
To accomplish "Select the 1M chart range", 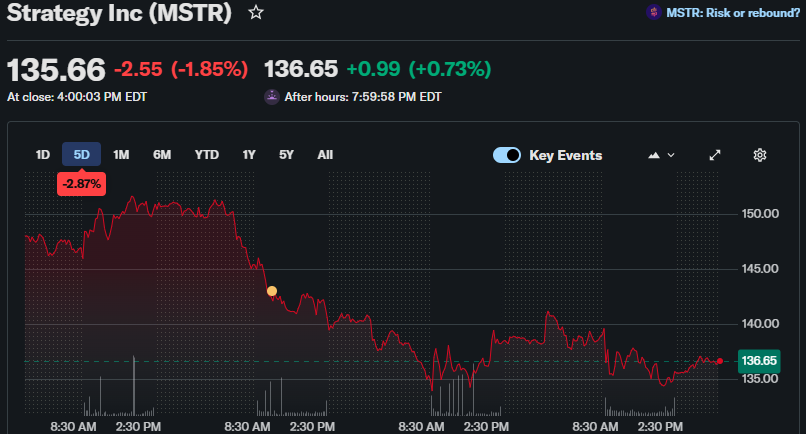I will click(x=121, y=155).
